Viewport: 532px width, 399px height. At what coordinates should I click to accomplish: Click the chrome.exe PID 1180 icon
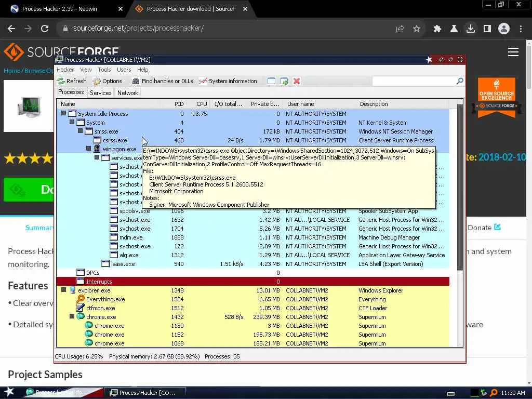(x=89, y=325)
